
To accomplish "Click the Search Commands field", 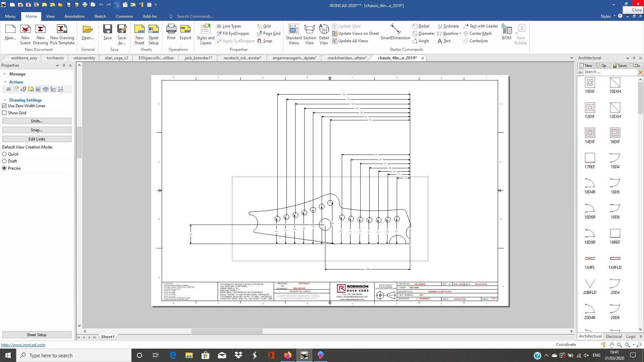I will [195, 16].
